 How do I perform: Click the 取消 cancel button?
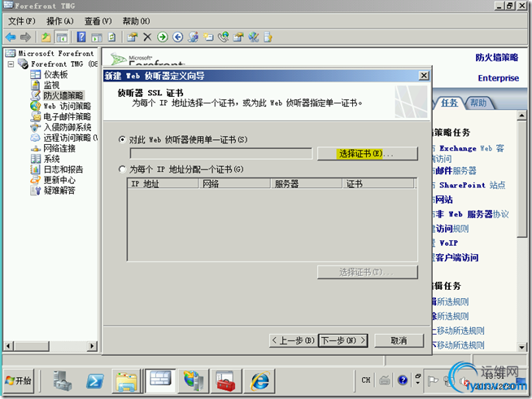tap(399, 340)
